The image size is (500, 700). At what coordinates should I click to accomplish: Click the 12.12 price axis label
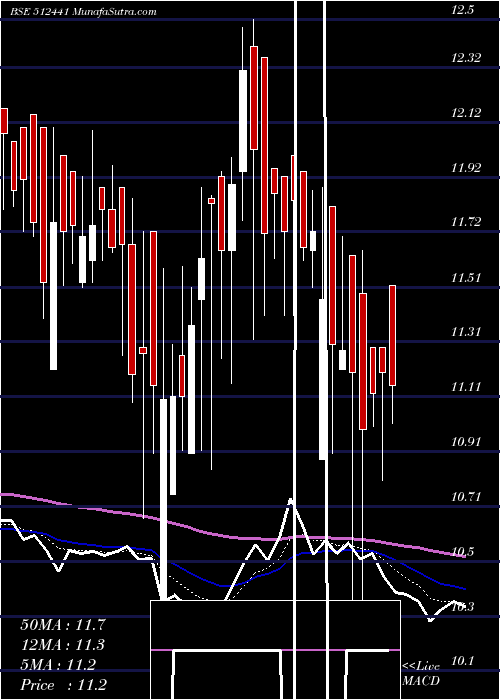pyautogui.click(x=466, y=112)
